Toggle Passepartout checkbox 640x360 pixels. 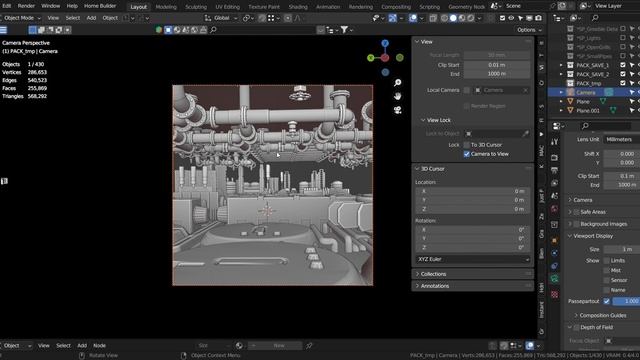tap(607, 301)
